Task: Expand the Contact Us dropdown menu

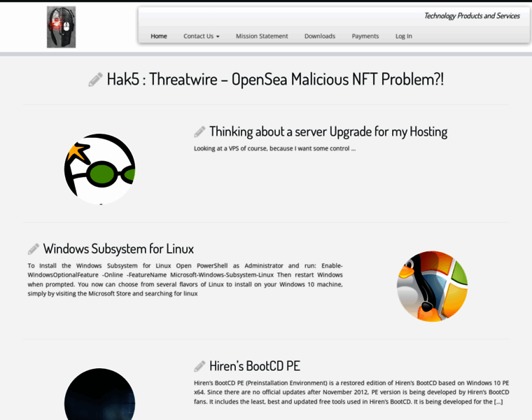Action: (x=202, y=36)
